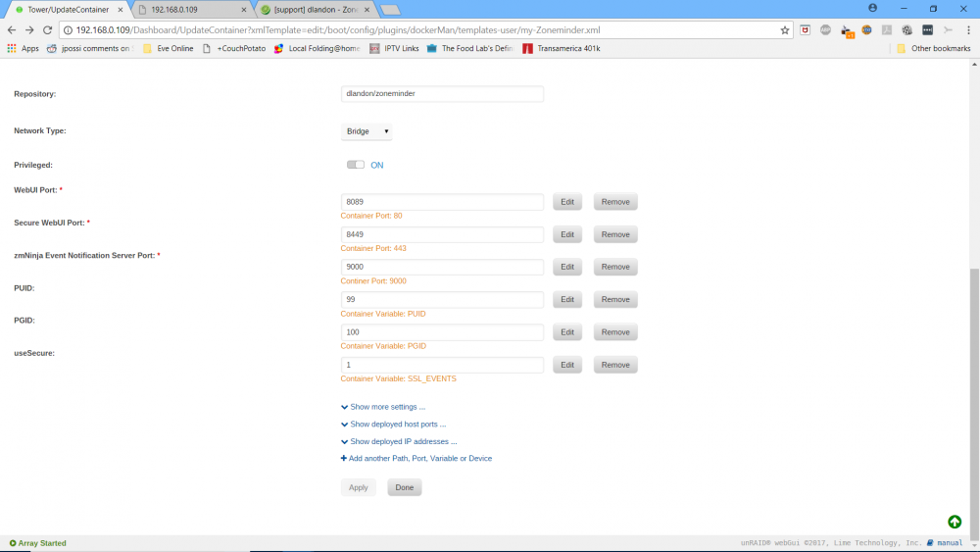The height and width of the screenshot is (552, 980).
Task: Click the Array Started status icon
Action: coord(13,543)
